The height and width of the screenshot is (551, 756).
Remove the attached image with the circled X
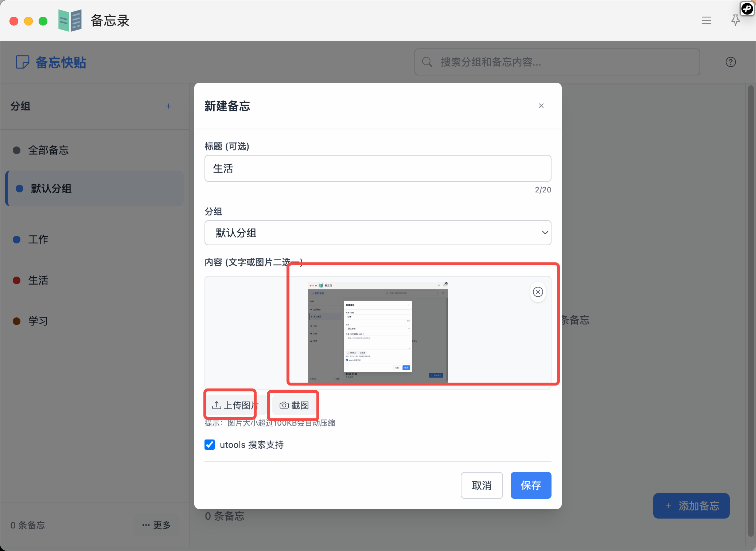(538, 292)
